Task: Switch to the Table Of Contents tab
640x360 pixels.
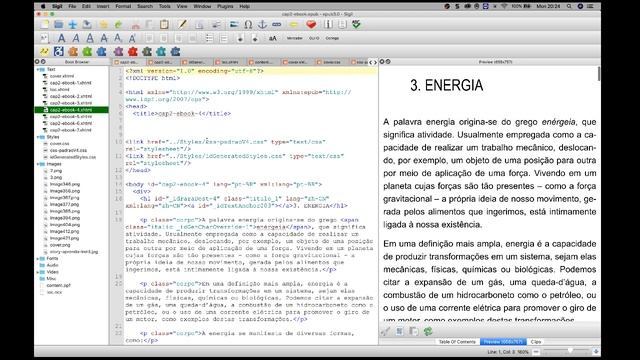Action: coord(457,342)
